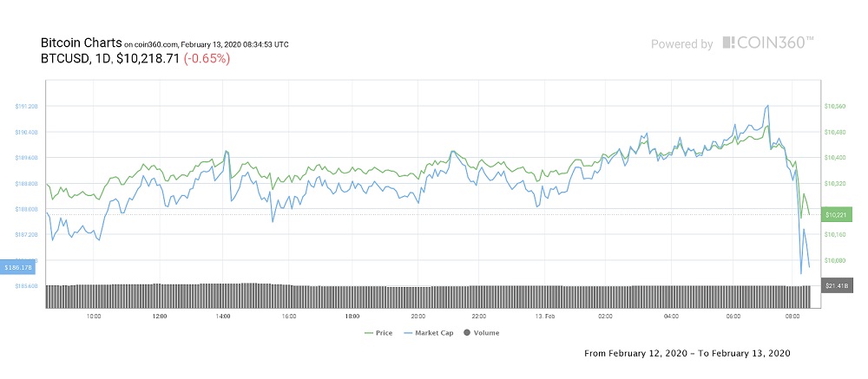Click the 13. Feb date marker on the time axis
Viewport: 868px width, 379px height.
(x=545, y=317)
